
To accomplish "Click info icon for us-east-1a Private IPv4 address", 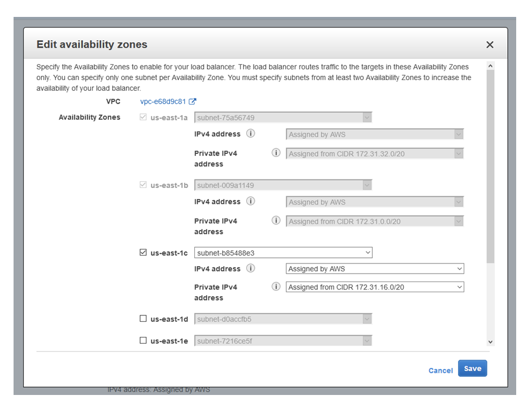I will (x=276, y=153).
